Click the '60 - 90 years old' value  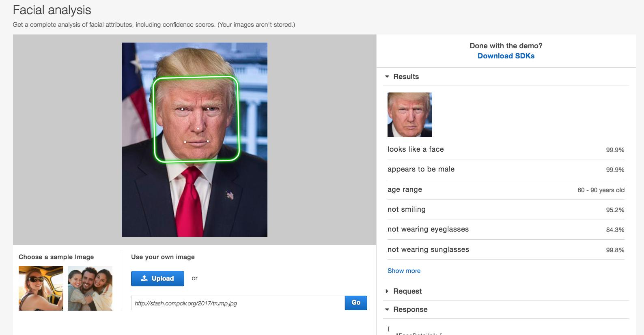(601, 190)
